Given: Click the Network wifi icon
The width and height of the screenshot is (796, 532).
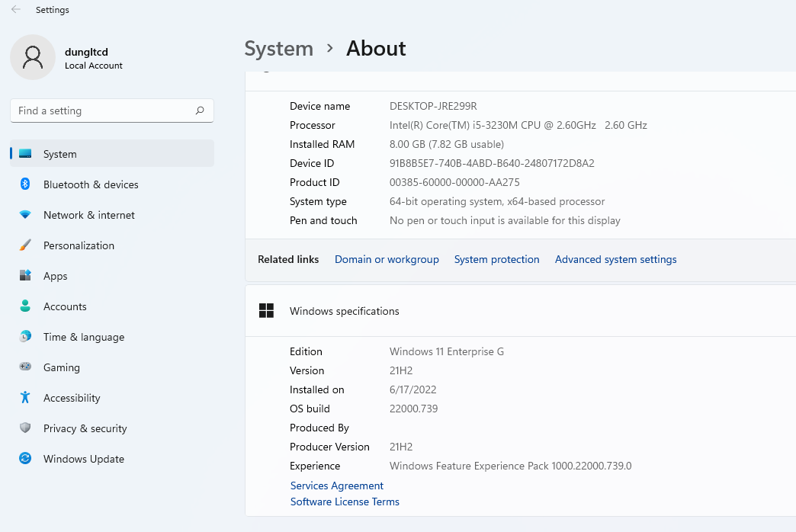Looking at the screenshot, I should (x=25, y=215).
